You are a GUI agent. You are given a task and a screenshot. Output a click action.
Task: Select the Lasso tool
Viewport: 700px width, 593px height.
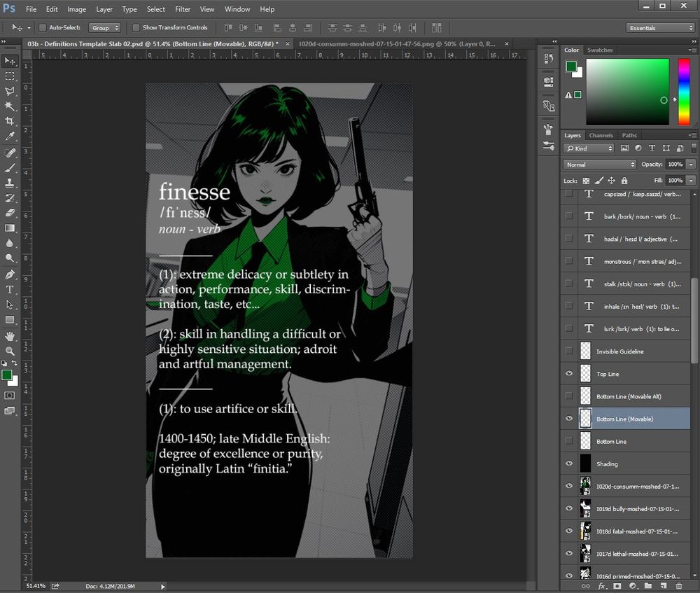tap(10, 90)
